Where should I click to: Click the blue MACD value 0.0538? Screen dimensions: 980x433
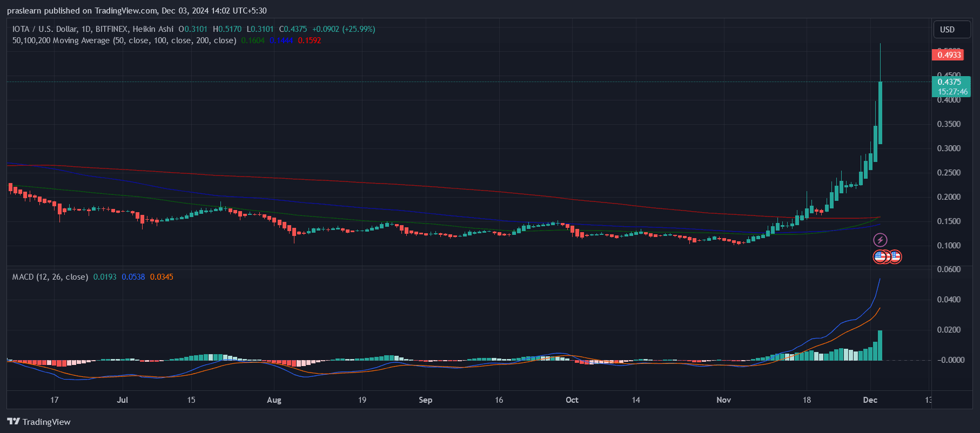[x=133, y=277]
